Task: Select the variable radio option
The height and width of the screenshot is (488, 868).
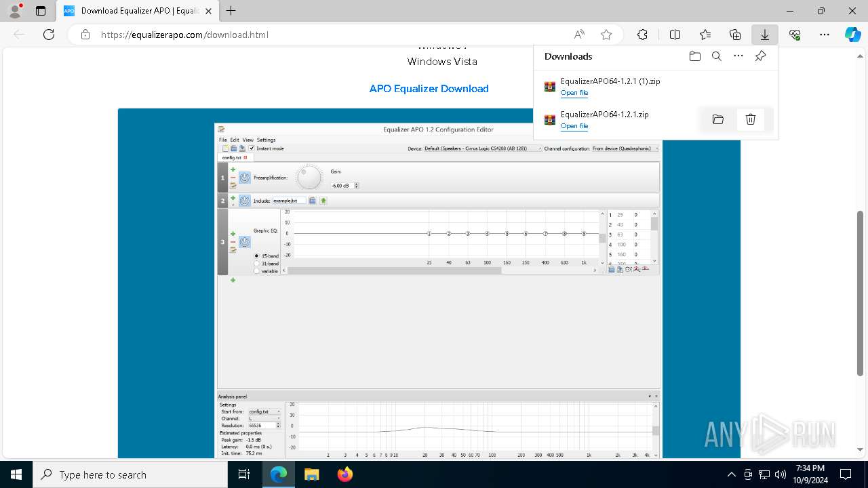Action: 256,270
